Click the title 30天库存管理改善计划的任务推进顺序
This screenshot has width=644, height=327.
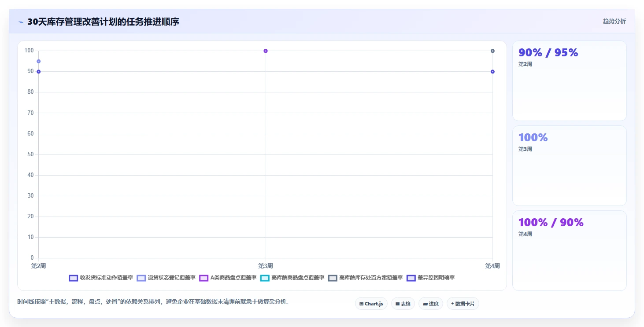pos(103,22)
